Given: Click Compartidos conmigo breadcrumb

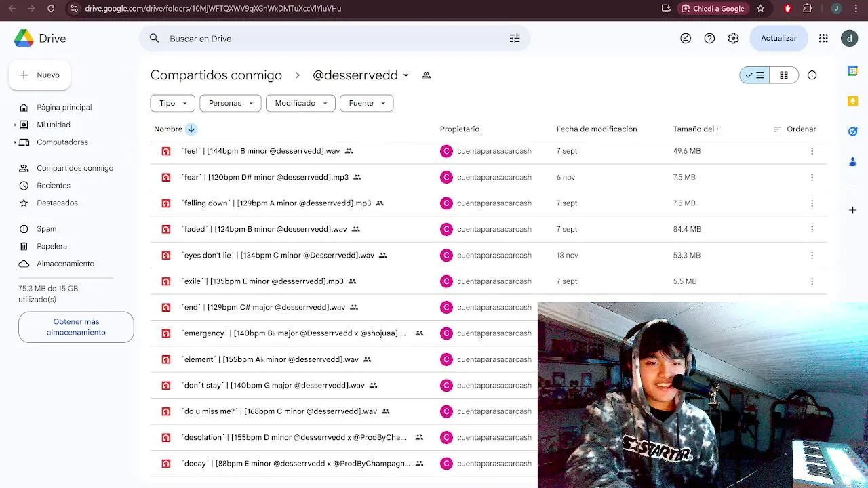Looking at the screenshot, I should click(x=216, y=75).
